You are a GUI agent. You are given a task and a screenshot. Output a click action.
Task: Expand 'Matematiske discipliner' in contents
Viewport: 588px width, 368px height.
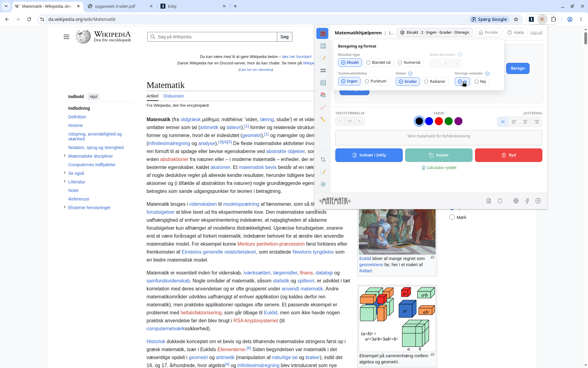[x=65, y=156]
